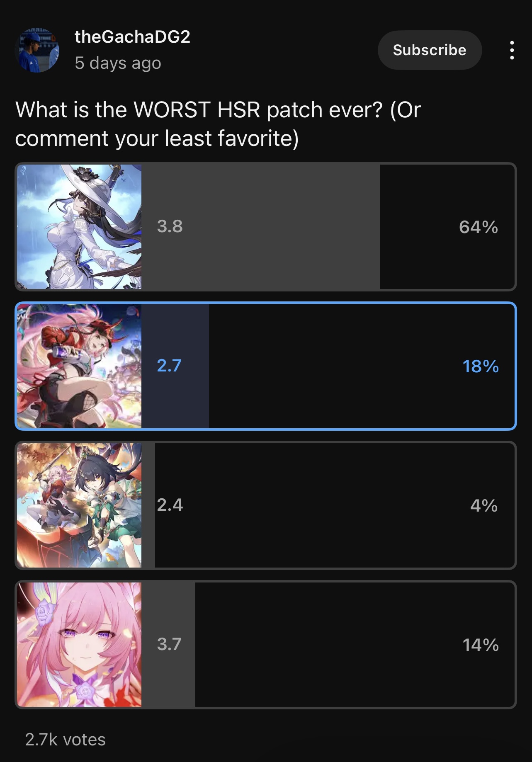Tap the 3.8 option thumbnail image

tap(79, 227)
